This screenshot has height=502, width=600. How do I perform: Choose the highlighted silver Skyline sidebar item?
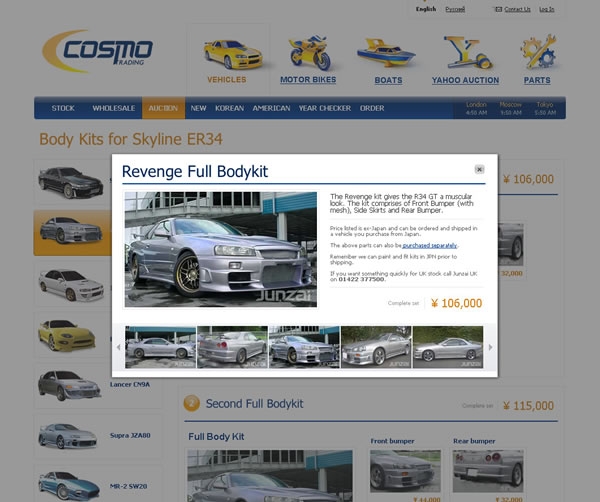71,231
